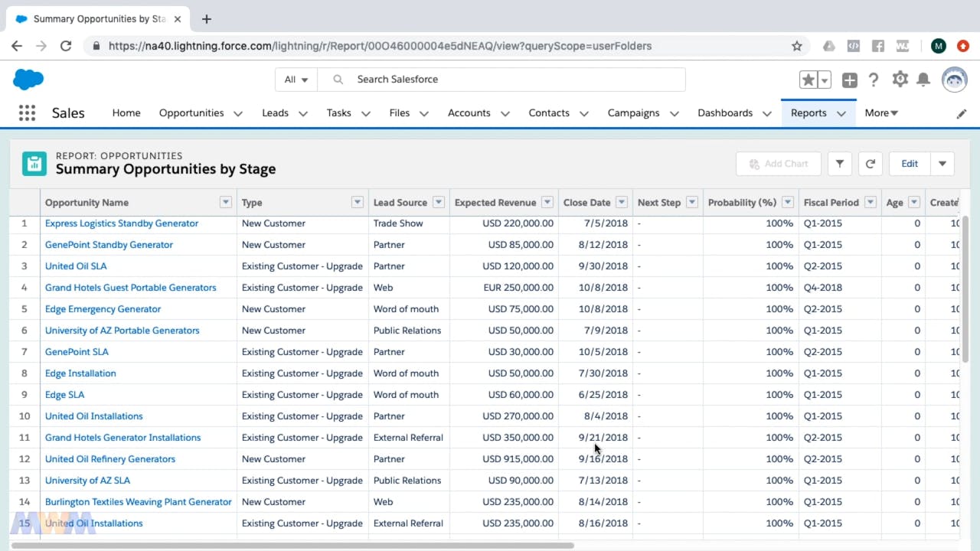Open the global actions plus icon
The width and height of the screenshot is (980, 551).
point(849,80)
